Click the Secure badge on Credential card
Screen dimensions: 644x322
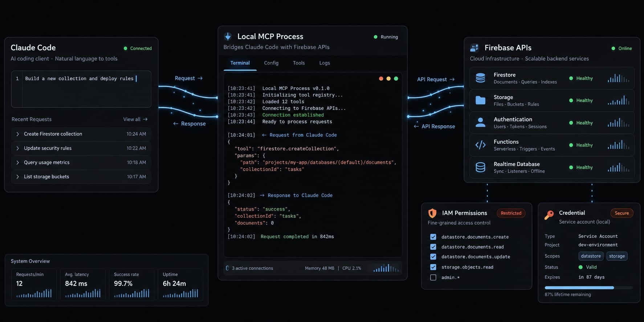click(621, 213)
